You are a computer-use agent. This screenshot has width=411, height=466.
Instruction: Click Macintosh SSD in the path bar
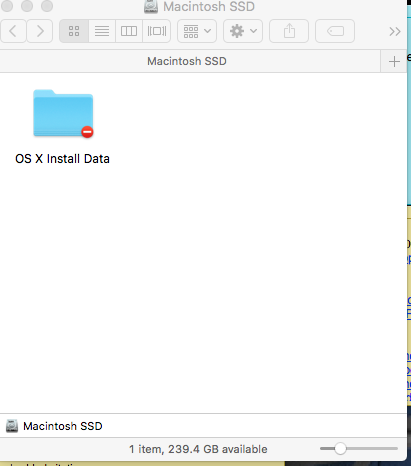[x=63, y=426]
